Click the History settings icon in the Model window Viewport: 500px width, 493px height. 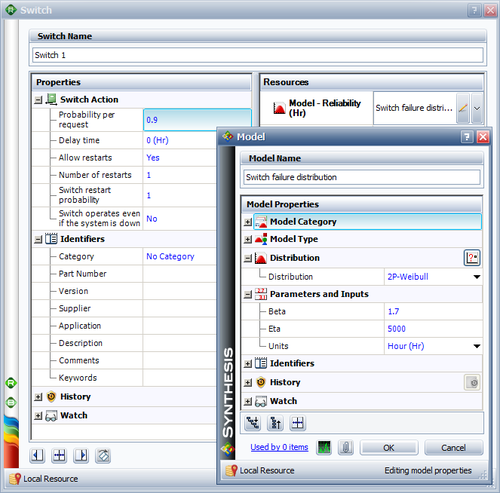click(472, 382)
